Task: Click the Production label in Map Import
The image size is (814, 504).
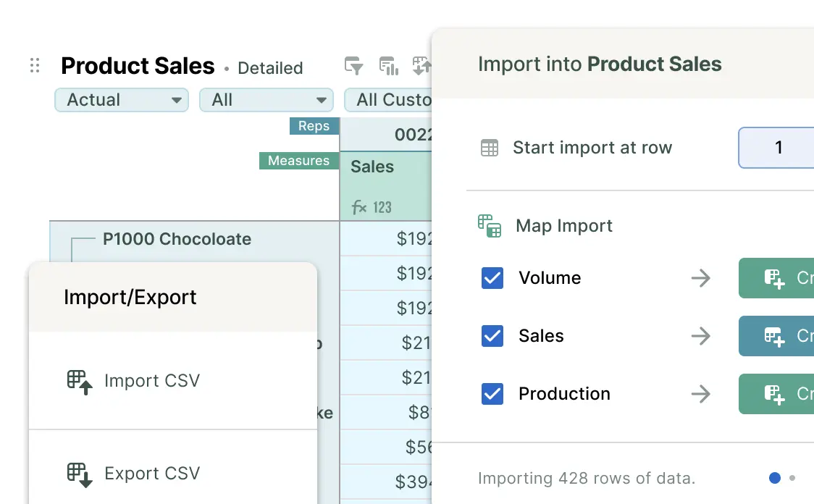Action: [564, 394]
